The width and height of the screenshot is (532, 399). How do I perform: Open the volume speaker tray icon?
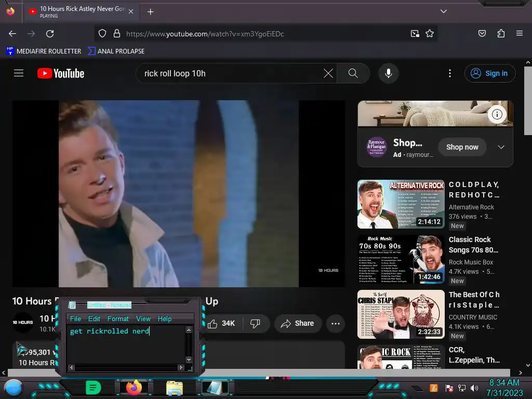(474, 388)
